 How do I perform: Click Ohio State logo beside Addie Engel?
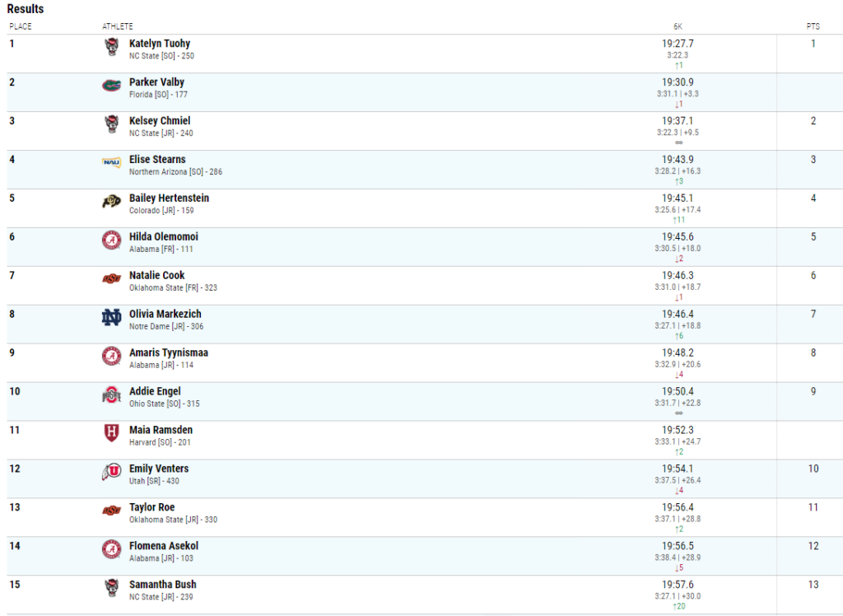tap(111, 395)
